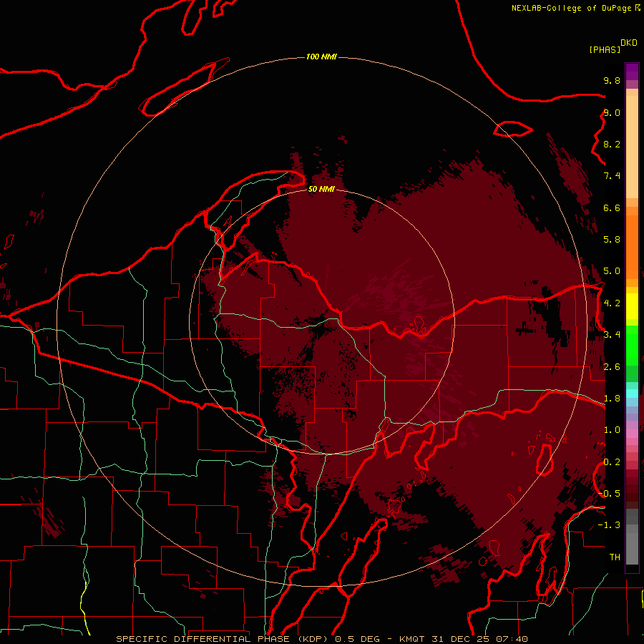Click the yellow band of the color bar
This screenshot has width=644, height=644.
tap(632, 306)
